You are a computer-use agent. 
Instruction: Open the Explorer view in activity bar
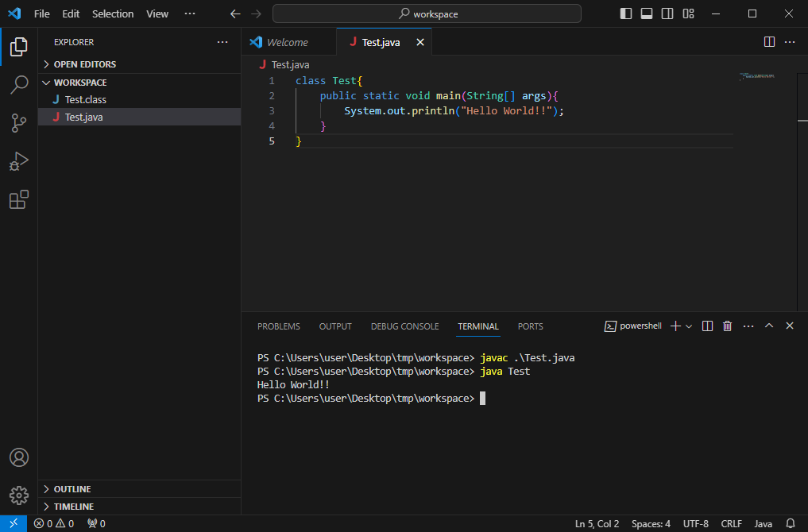[x=18, y=47]
